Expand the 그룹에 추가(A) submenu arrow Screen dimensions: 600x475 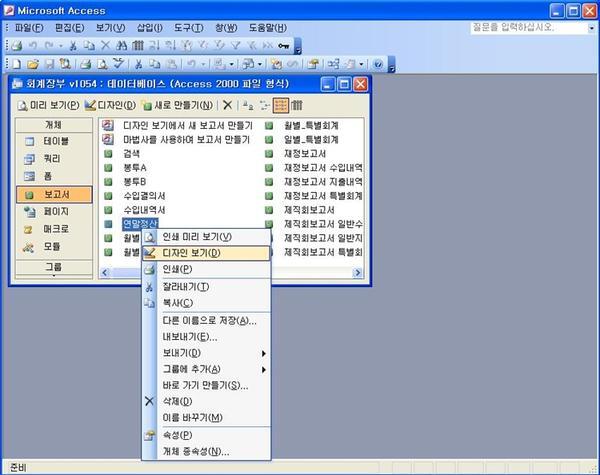pyautogui.click(x=264, y=370)
